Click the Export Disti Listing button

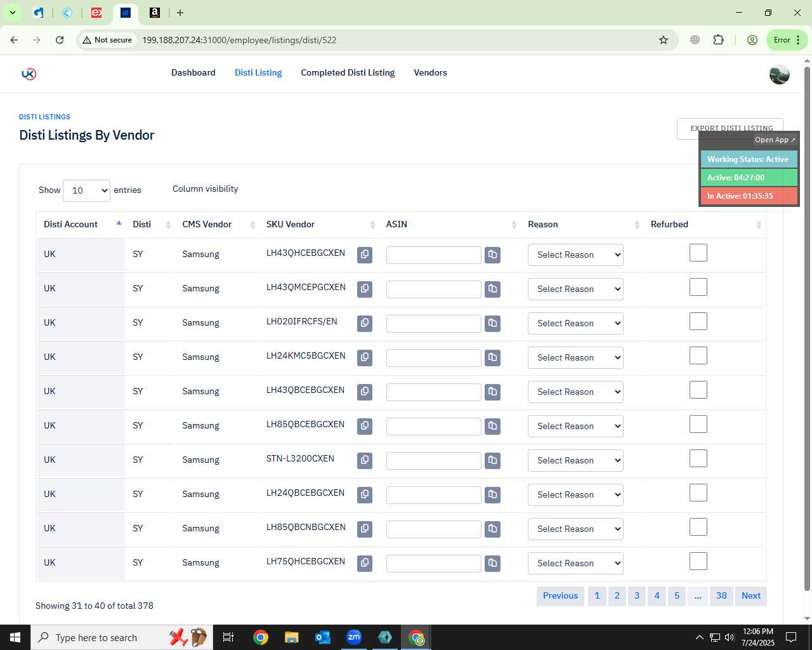[x=730, y=128]
